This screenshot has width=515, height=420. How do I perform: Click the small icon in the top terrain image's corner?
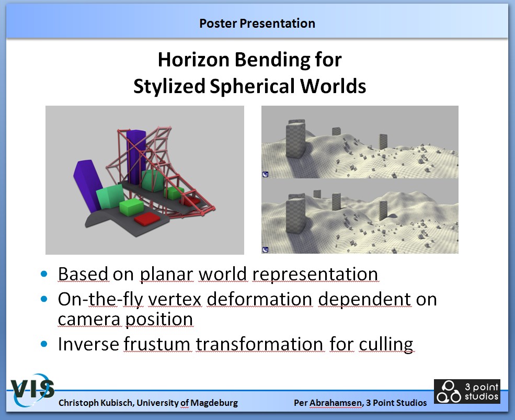tap(266, 175)
